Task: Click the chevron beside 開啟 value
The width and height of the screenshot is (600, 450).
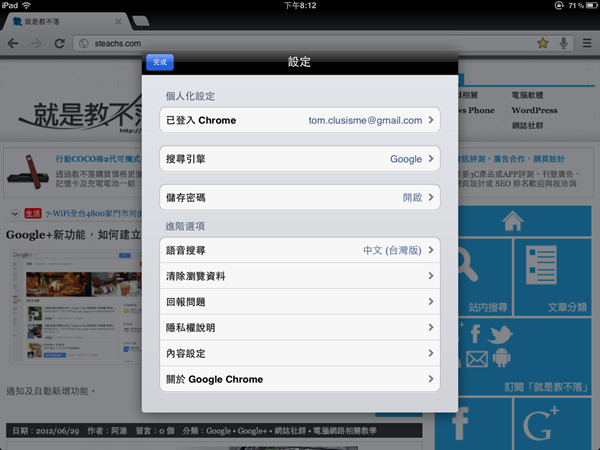Action: point(431,197)
